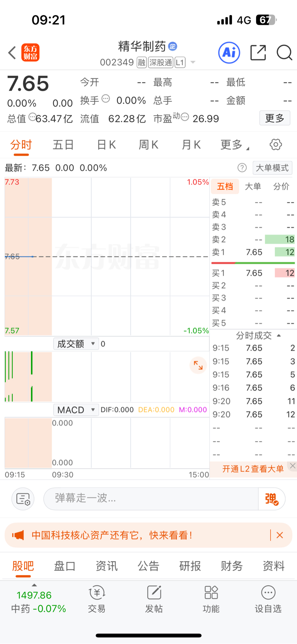Open the danmaku settings list icon

click(23, 499)
